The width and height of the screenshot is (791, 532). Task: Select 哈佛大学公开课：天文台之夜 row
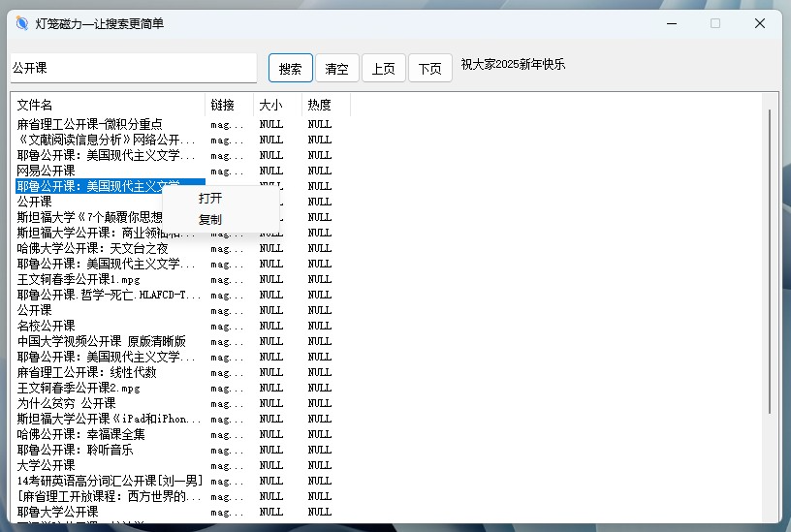[92, 248]
